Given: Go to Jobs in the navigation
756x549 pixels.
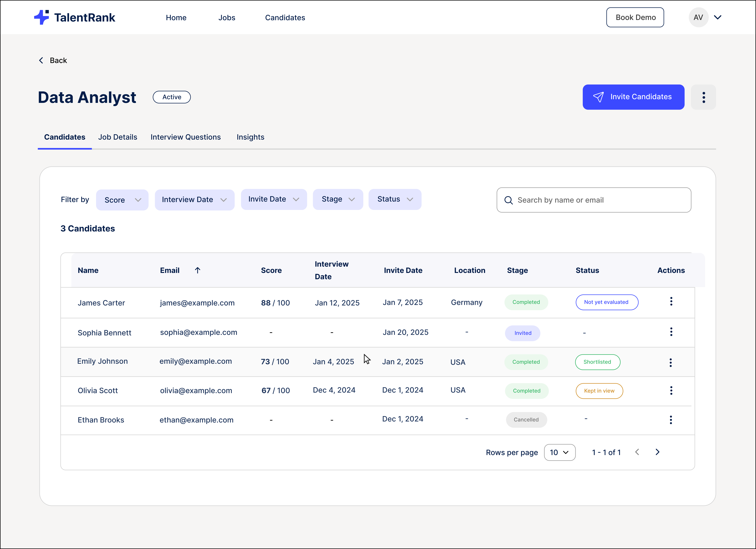Looking at the screenshot, I should point(227,18).
